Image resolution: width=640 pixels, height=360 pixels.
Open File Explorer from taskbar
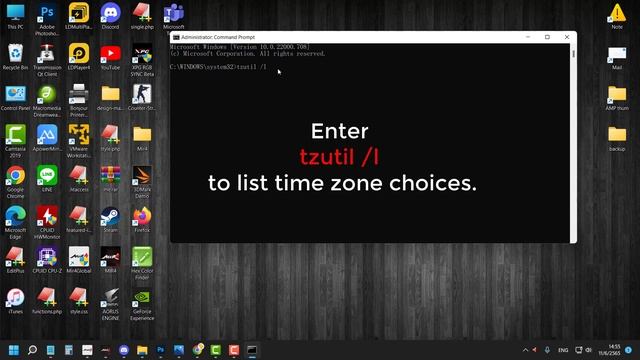(142, 350)
